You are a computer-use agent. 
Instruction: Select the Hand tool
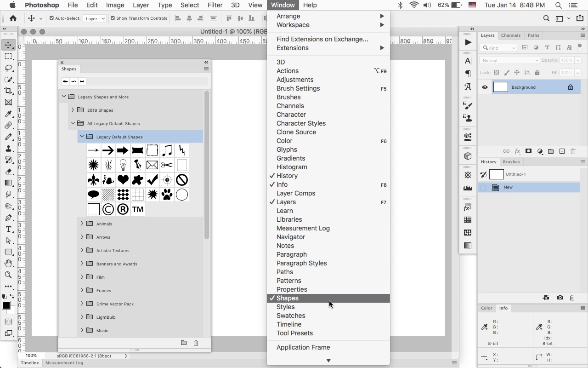click(8, 263)
